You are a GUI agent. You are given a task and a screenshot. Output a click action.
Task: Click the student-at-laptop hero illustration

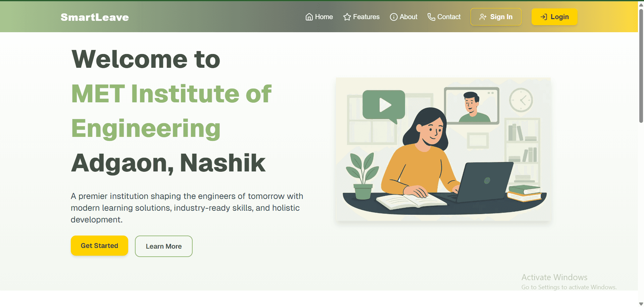[x=443, y=149]
